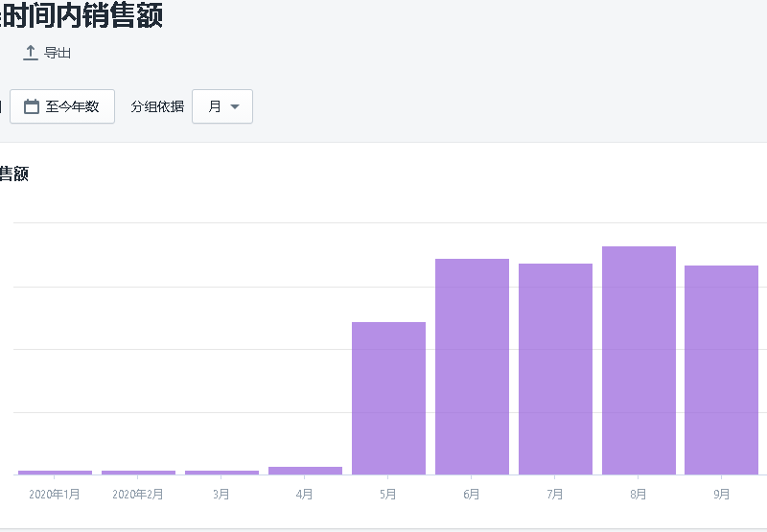Select the 6月 sales bar

click(x=472, y=367)
